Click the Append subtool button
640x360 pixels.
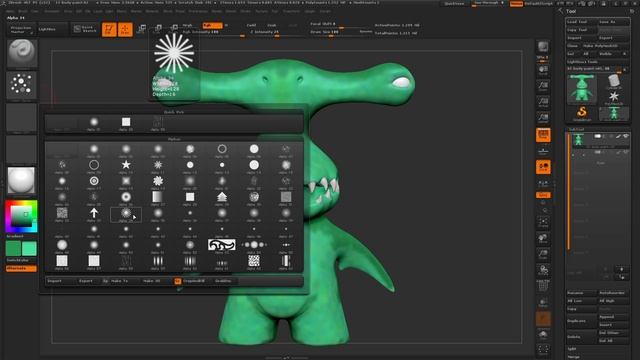[x=613, y=317]
